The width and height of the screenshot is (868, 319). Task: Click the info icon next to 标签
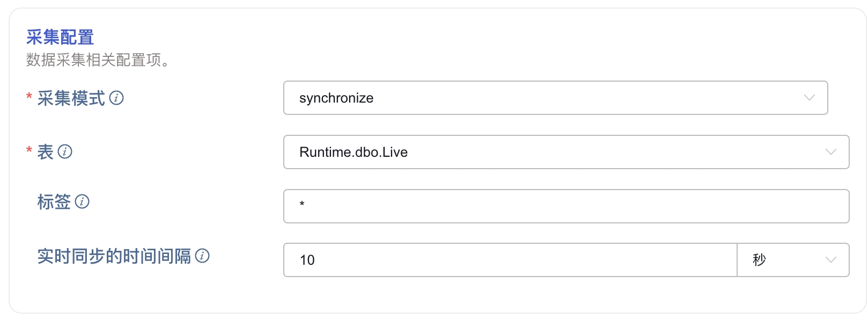click(x=82, y=201)
